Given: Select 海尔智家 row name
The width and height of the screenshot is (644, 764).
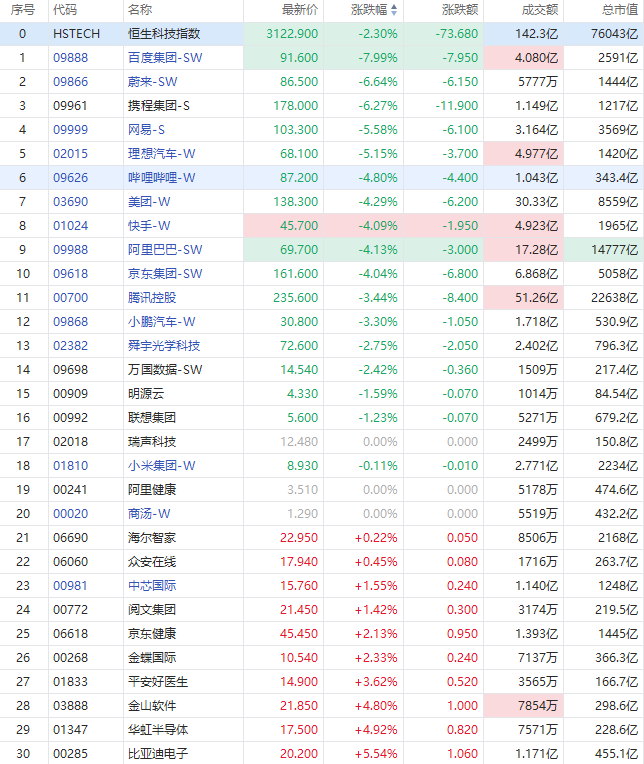Looking at the screenshot, I should pyautogui.click(x=152, y=537).
